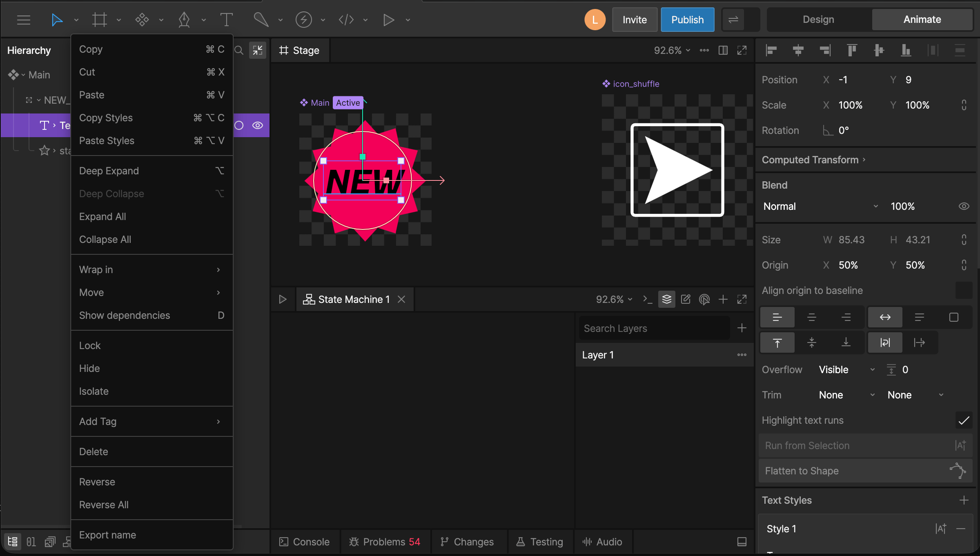
Task: Click the Publish button
Action: coord(688,20)
